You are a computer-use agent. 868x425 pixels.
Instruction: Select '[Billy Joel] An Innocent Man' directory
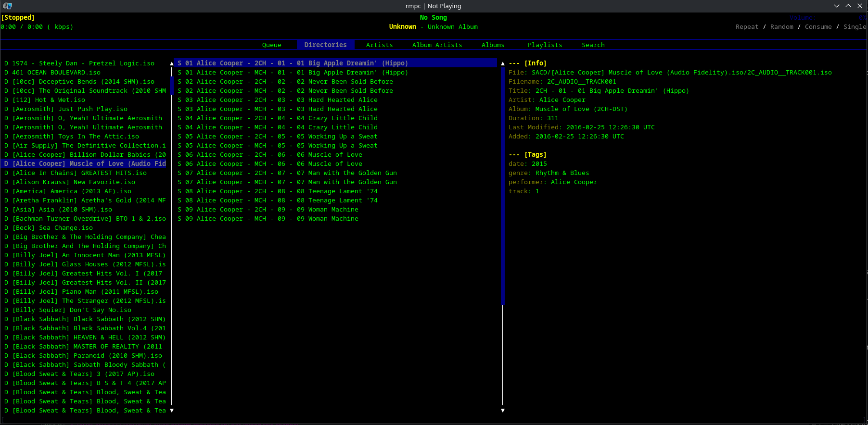click(x=85, y=255)
